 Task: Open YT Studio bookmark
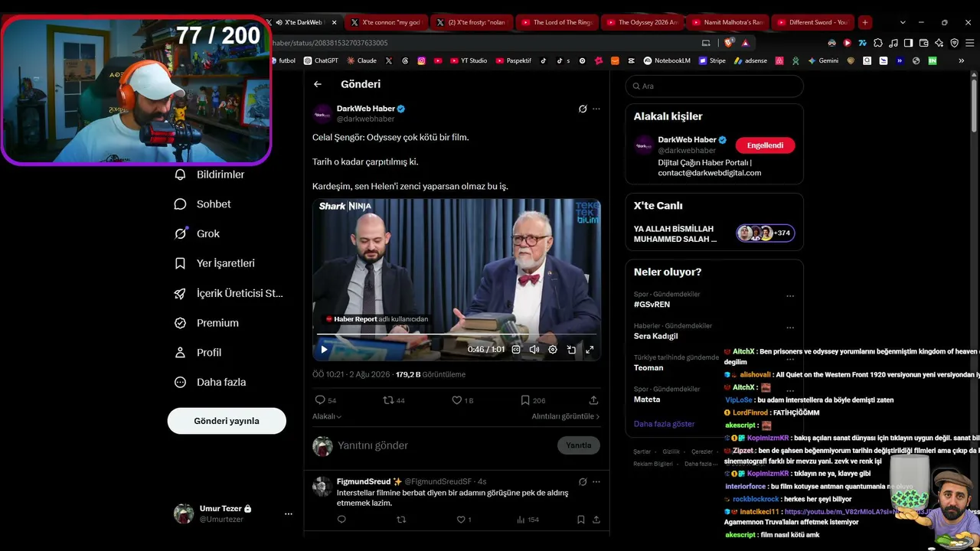click(x=469, y=60)
